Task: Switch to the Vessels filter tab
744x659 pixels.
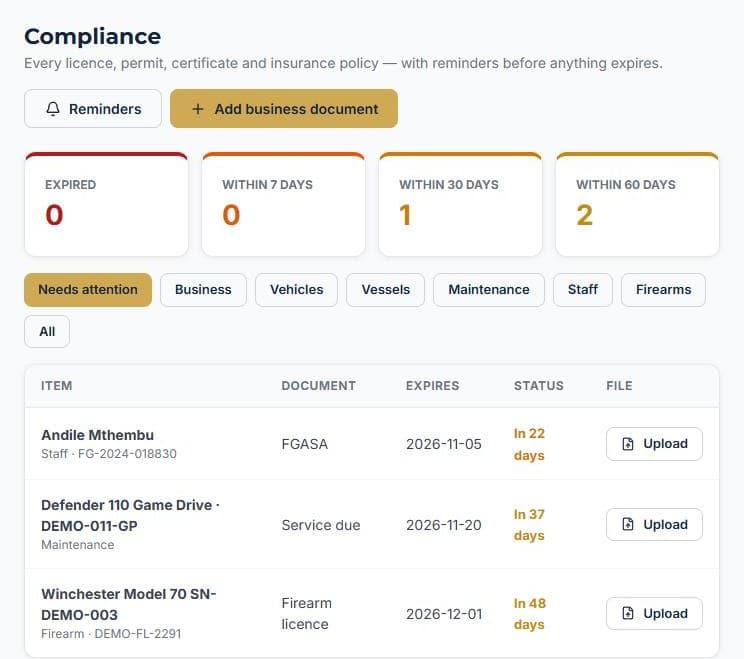Action: [385, 290]
